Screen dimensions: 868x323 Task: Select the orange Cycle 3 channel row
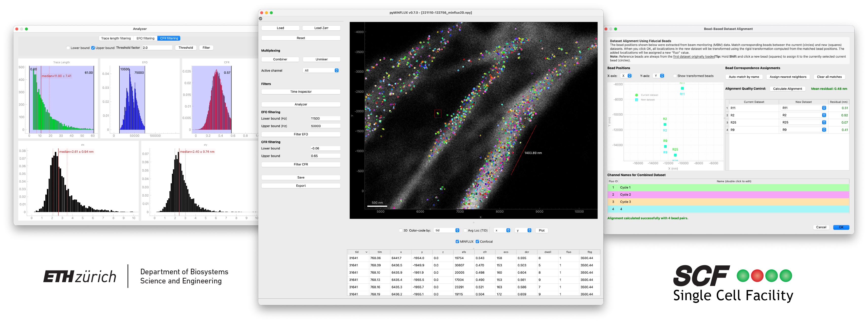click(728, 202)
